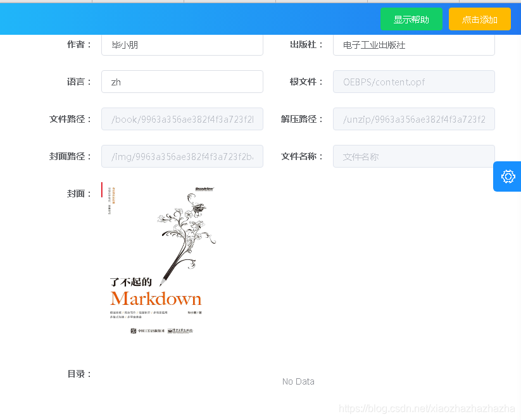Screen dimensions: 521x420
Task: Click the 解压路径 /unzip field
Action: [413, 119]
